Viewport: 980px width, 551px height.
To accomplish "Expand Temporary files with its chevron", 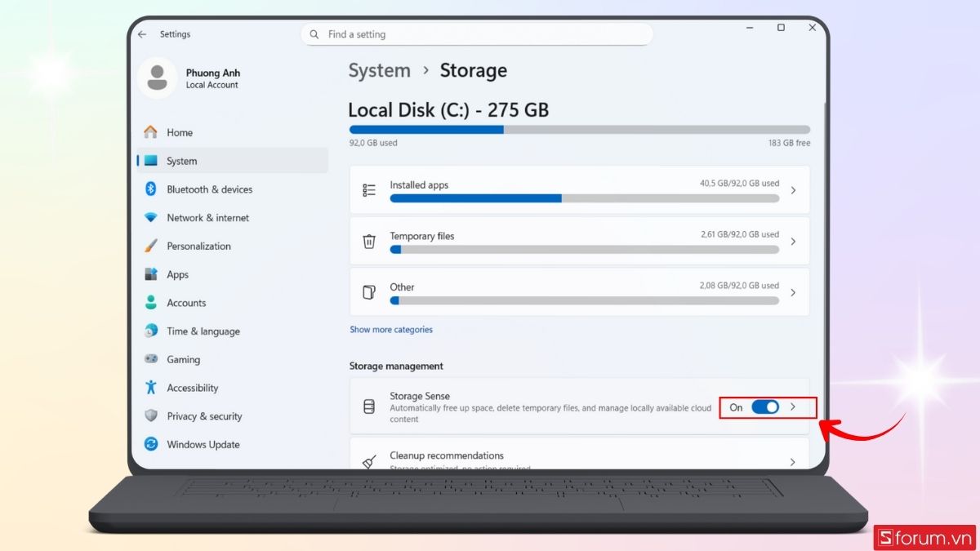I will (x=793, y=242).
